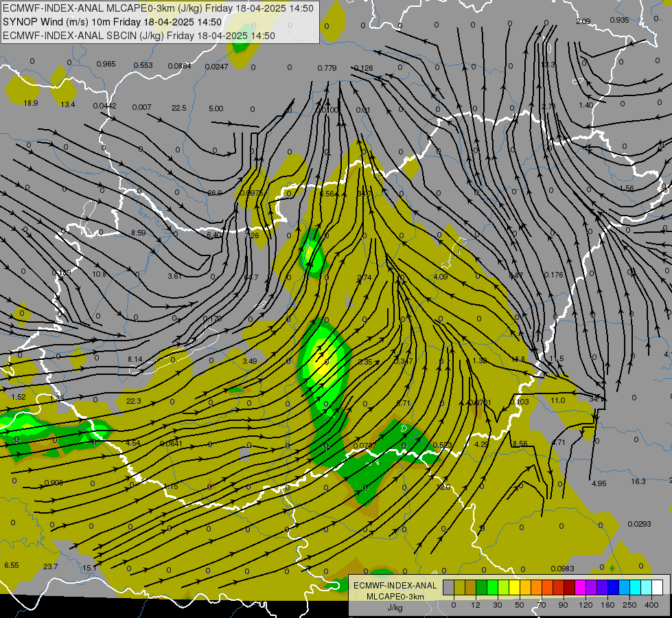Click the map value 10.8
This screenshot has width=672, height=618.
point(99,274)
